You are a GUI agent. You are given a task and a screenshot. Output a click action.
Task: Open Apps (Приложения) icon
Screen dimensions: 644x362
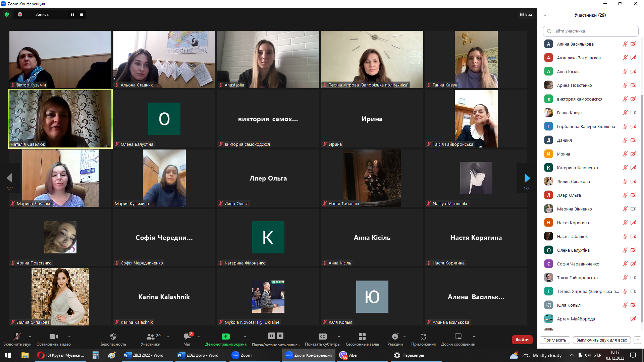tap(423, 337)
